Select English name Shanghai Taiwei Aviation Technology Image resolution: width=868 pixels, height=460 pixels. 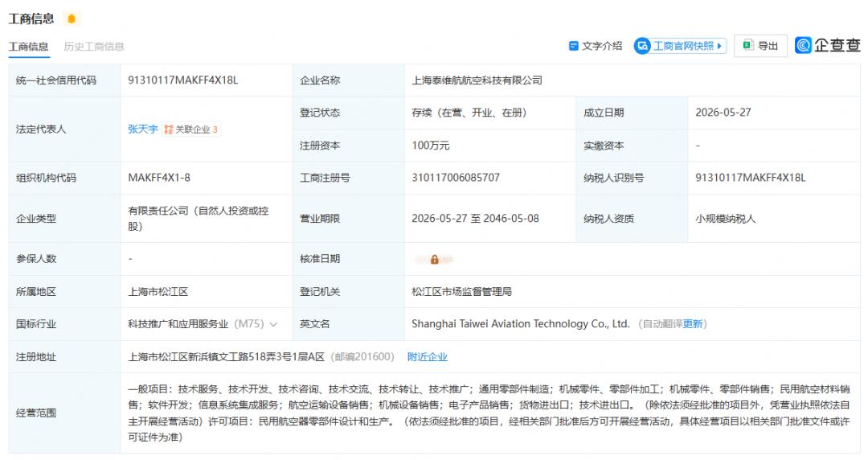[520, 323]
